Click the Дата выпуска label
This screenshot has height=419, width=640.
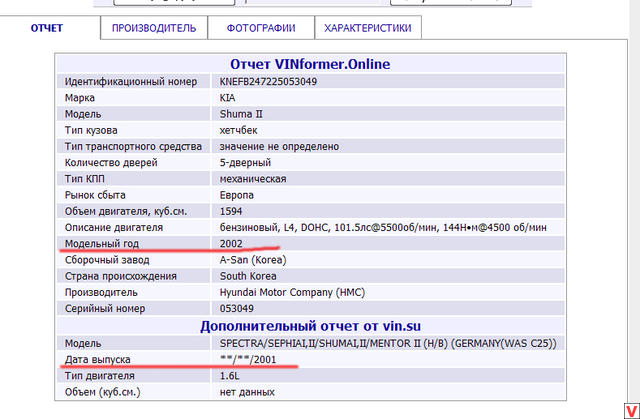[x=98, y=359]
